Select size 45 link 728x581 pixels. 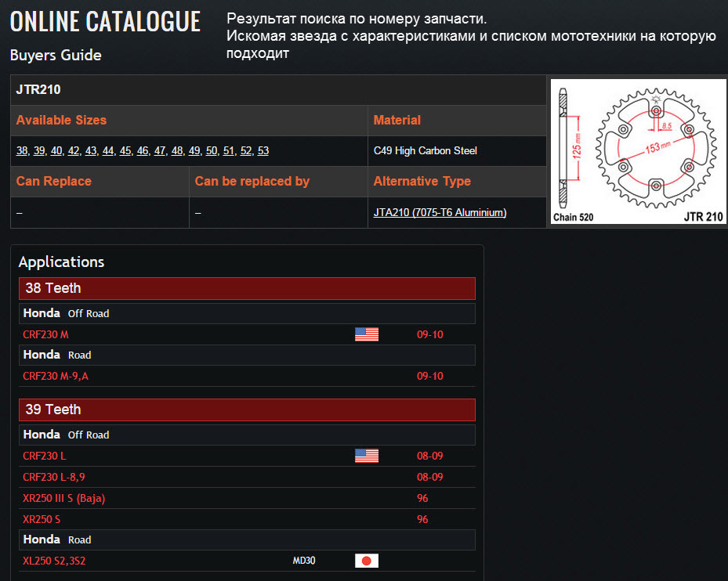[x=125, y=151]
